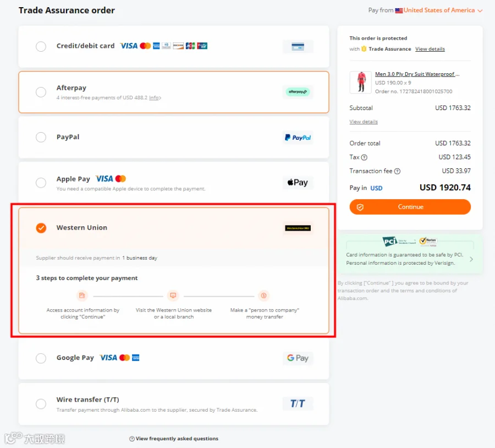Viewport: 495px width, 448px height.
Task: Click the credit card icon on right
Action: click(298, 47)
